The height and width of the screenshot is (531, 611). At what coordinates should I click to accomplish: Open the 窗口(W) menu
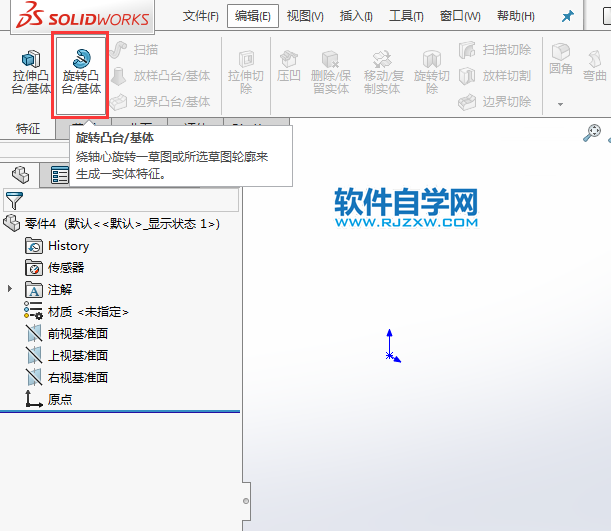point(460,16)
